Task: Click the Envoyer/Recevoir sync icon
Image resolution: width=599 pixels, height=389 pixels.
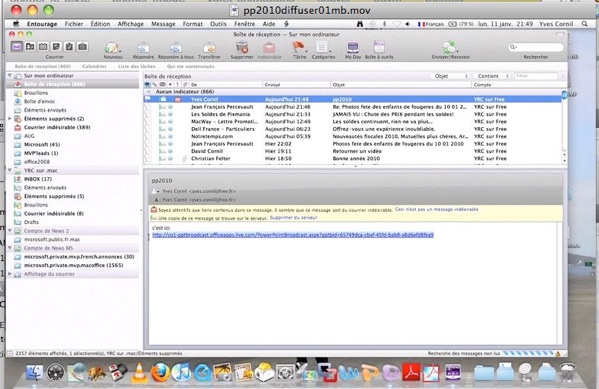Action: pyautogui.click(x=450, y=48)
